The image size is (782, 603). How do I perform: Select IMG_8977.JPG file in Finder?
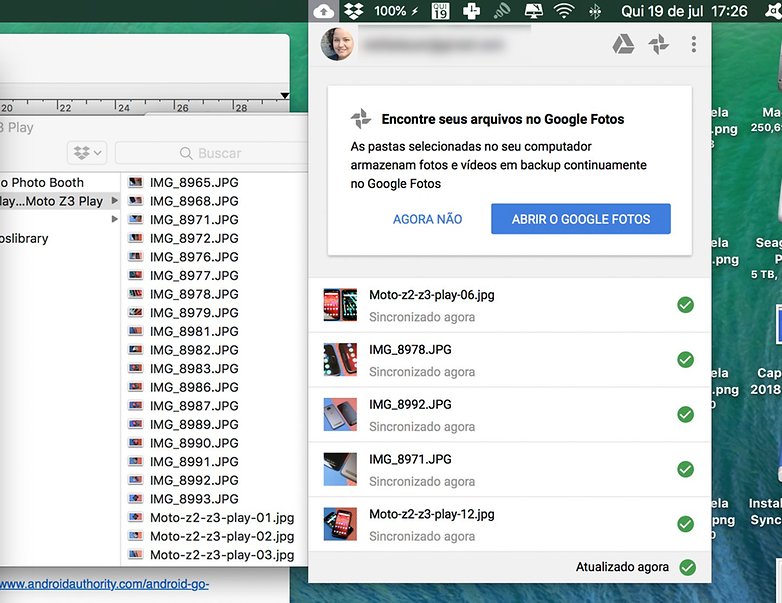(194, 275)
